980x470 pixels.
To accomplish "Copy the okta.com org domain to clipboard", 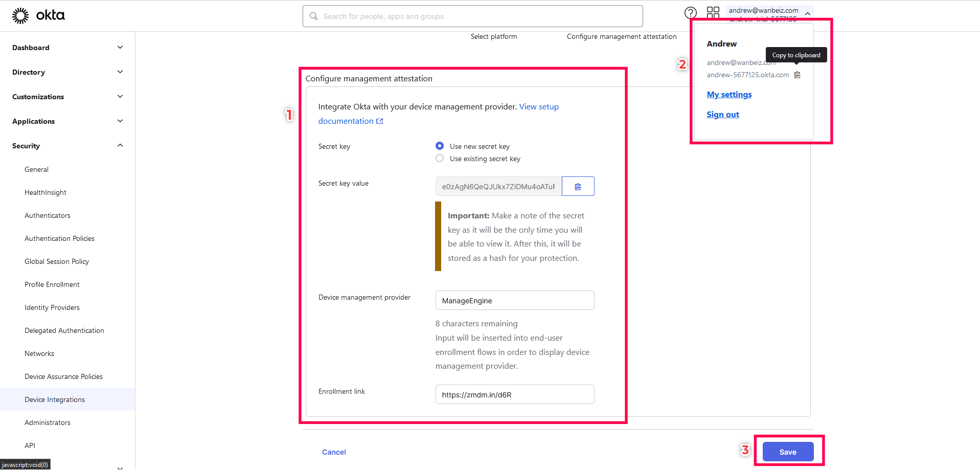I will [797, 75].
